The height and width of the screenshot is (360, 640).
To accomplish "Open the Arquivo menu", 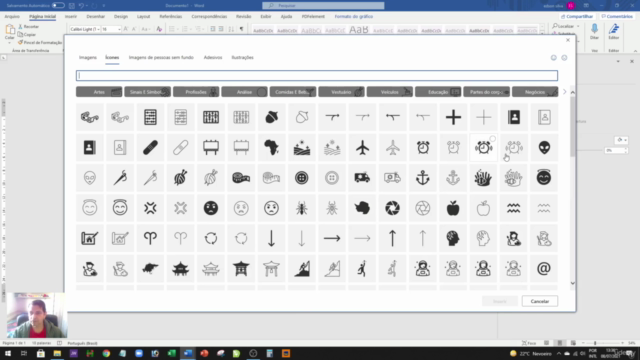I will (12, 16).
